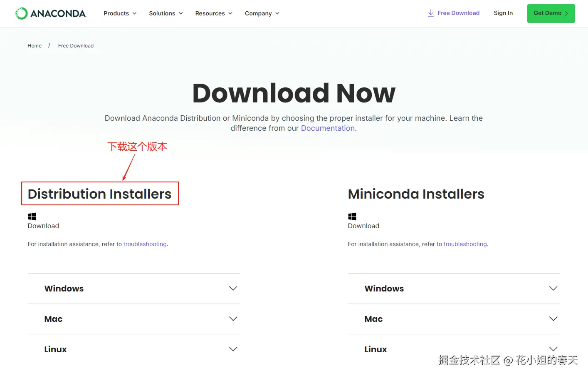Open the Documentation link
The width and height of the screenshot is (588, 376).
click(328, 128)
